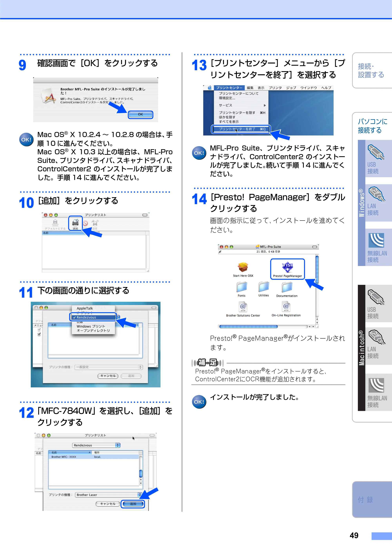
Task: Open the プリンタ menu
Action: (275, 88)
